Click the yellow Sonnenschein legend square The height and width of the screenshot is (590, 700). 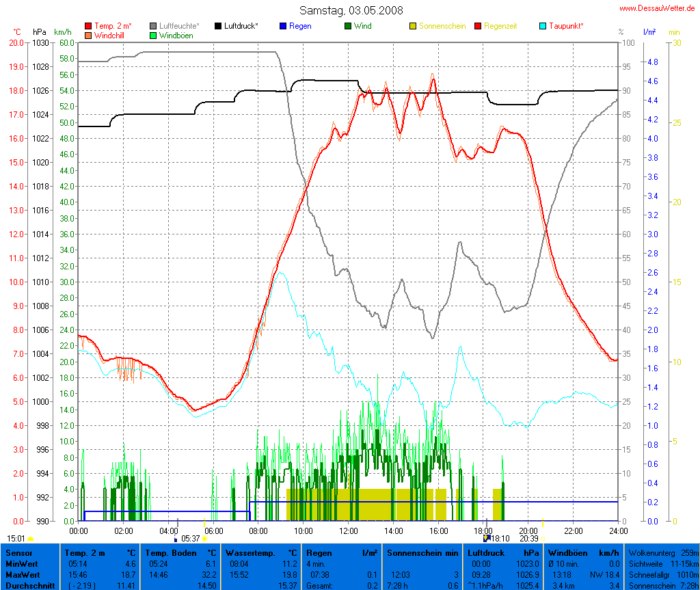point(413,26)
